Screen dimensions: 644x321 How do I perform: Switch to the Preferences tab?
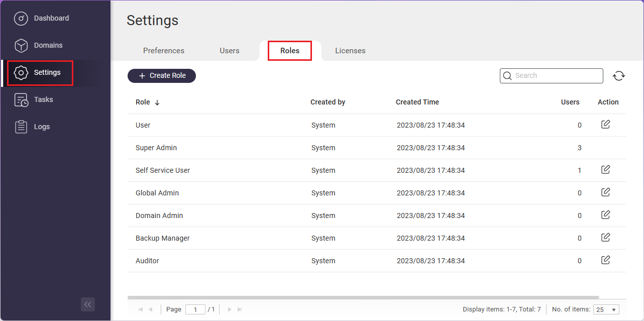tap(164, 51)
